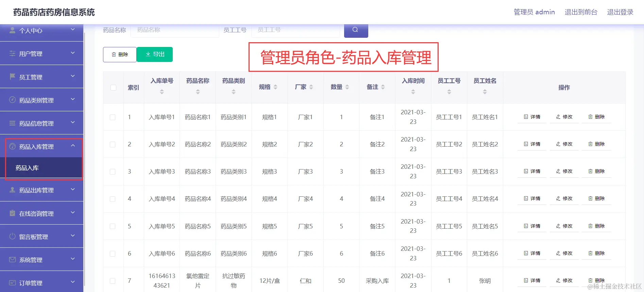The image size is (644, 292).
Task: Click the search magnifier button
Action: pyautogui.click(x=356, y=30)
